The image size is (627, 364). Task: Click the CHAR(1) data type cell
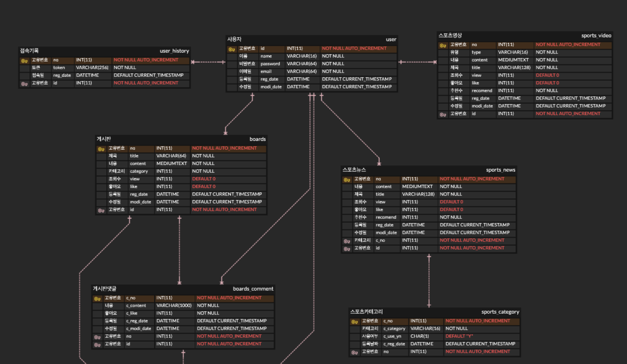tap(419, 336)
